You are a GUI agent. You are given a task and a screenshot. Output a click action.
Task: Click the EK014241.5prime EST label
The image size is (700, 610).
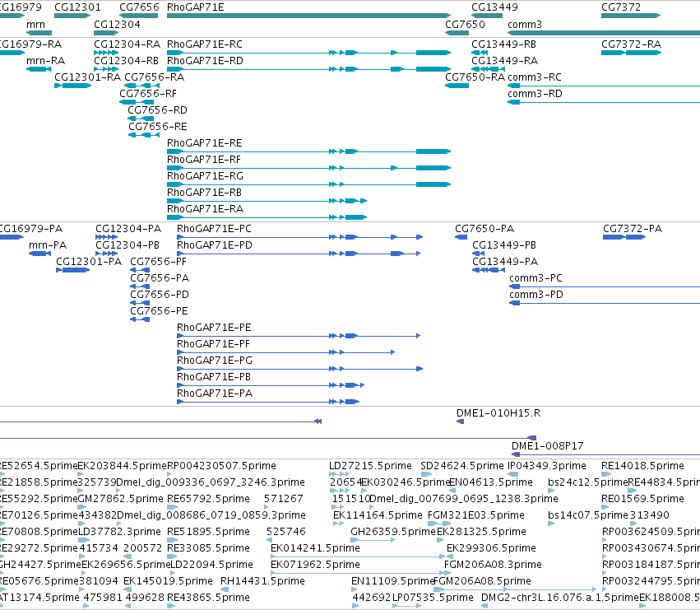pos(315,548)
